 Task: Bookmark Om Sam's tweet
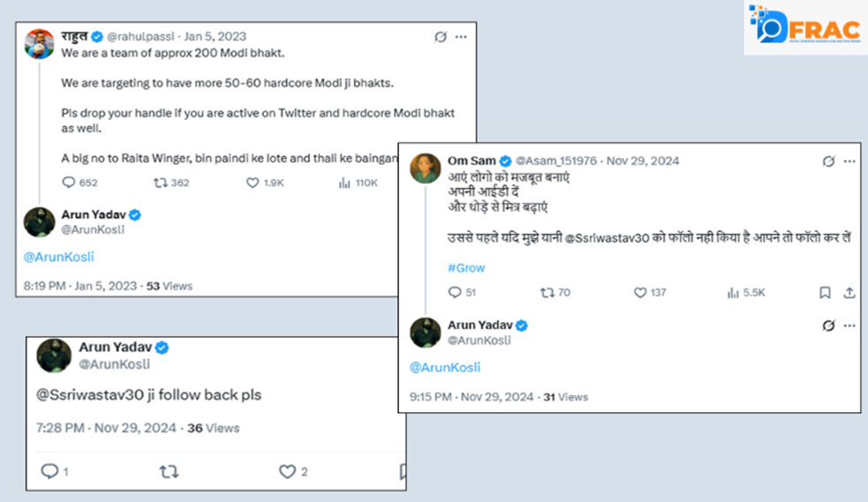pyautogui.click(x=825, y=292)
